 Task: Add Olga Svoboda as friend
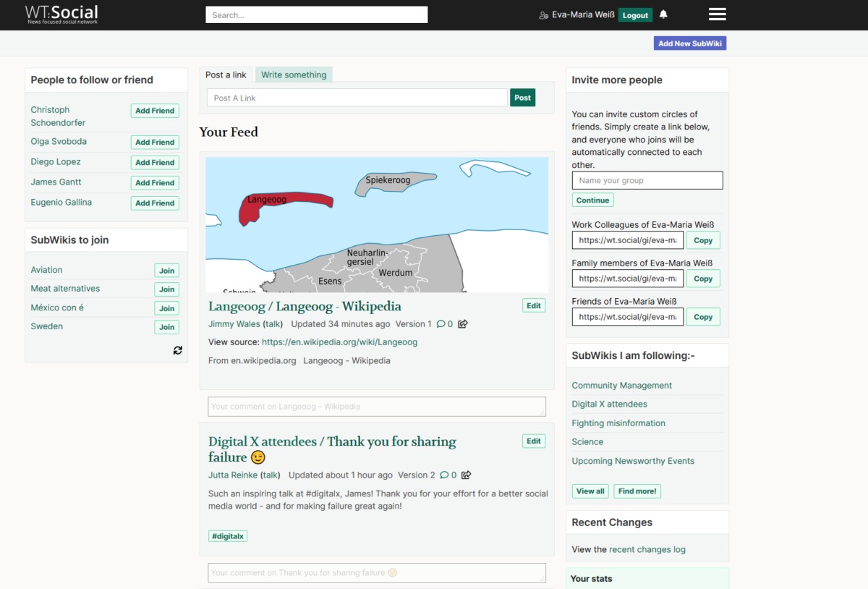(x=155, y=143)
